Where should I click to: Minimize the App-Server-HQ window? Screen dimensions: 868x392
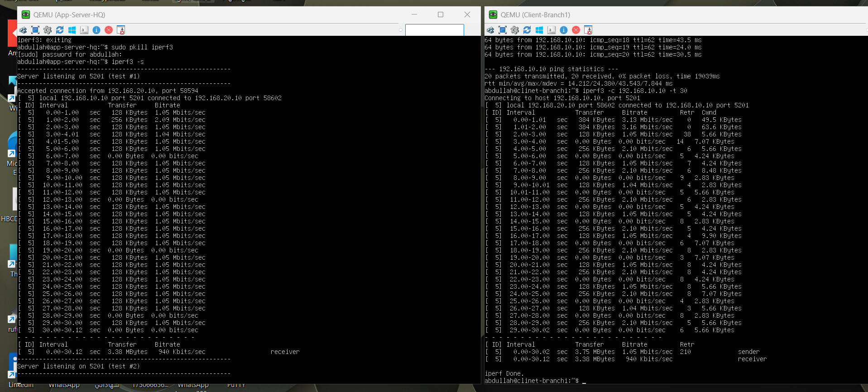(x=414, y=15)
